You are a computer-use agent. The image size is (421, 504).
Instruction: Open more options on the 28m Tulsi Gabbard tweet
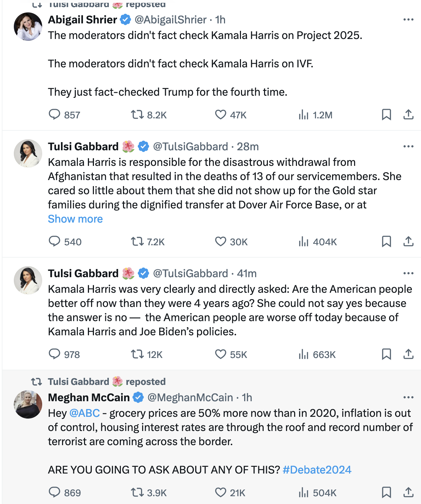[x=408, y=146]
